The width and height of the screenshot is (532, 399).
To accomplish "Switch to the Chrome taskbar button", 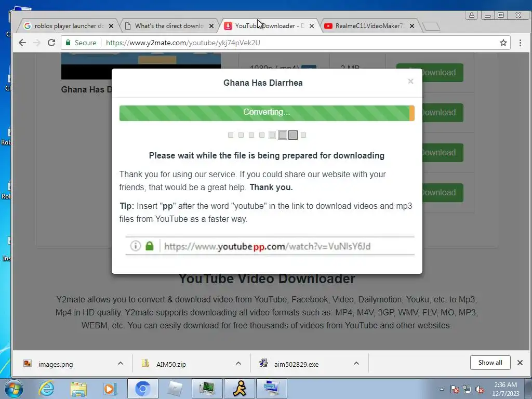I will pyautogui.click(x=142, y=389).
